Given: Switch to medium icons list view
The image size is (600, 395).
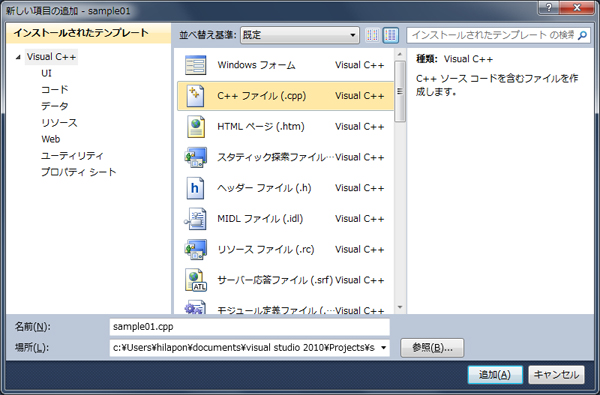Looking at the screenshot, I should (391, 35).
